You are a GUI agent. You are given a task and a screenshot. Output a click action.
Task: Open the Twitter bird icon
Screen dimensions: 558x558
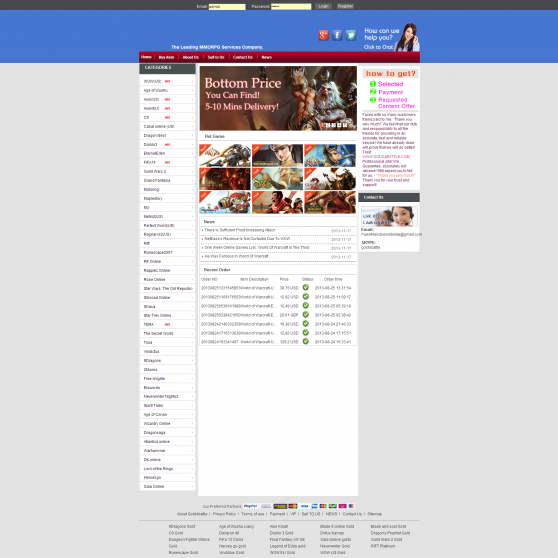click(351, 35)
